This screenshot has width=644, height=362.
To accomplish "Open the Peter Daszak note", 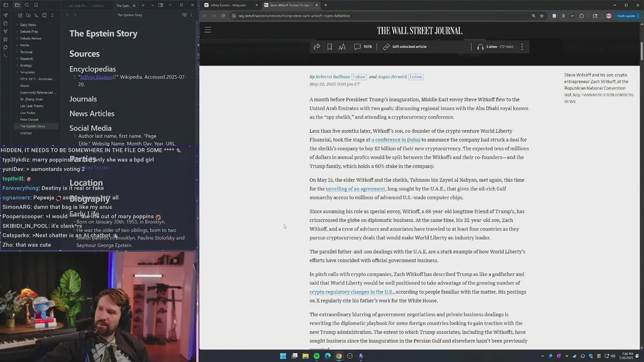I will (x=29, y=120).
